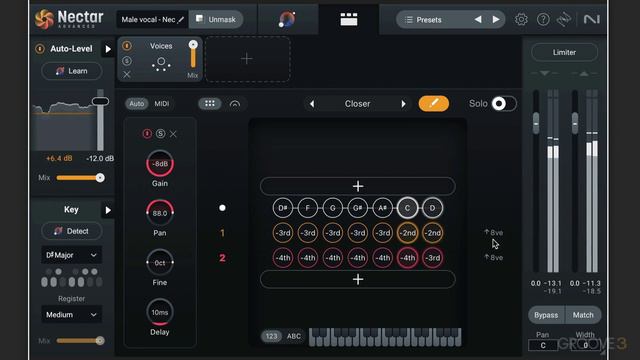Toggle Voices module power button
This screenshot has width=640, height=360.
127,46
